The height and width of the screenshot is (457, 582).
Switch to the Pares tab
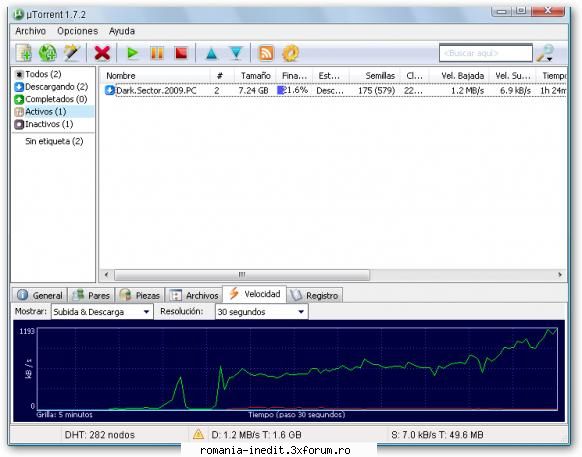[91, 296]
